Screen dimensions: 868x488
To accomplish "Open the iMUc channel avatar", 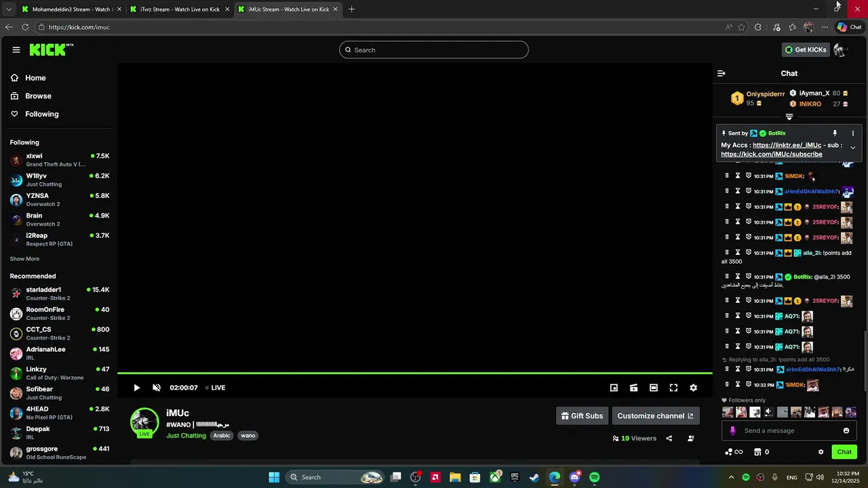I will (x=144, y=422).
